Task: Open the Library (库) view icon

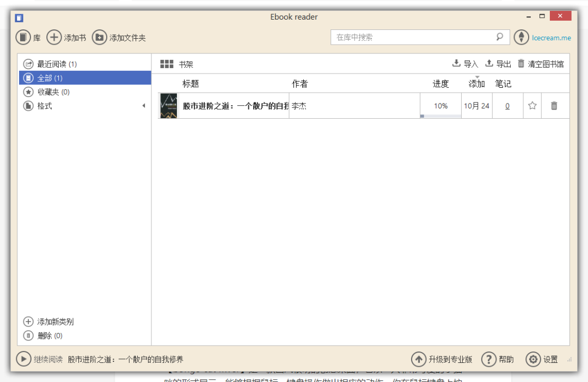Action: 23,38
